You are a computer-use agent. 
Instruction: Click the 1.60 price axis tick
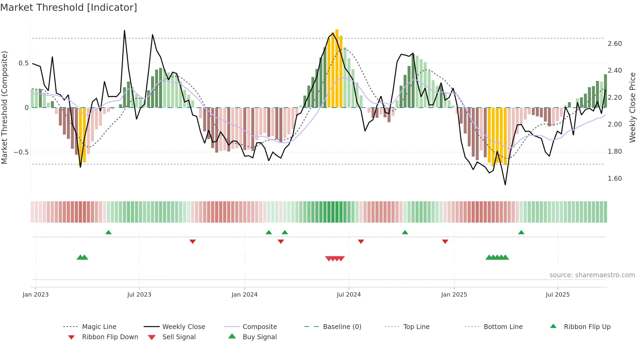[615, 179]
